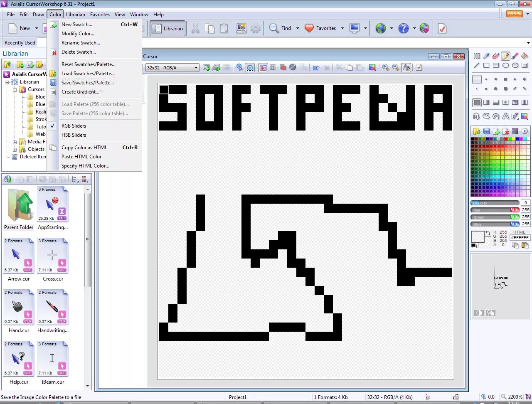Select the Eraser tool
532x404 pixels.
[x=496, y=56]
